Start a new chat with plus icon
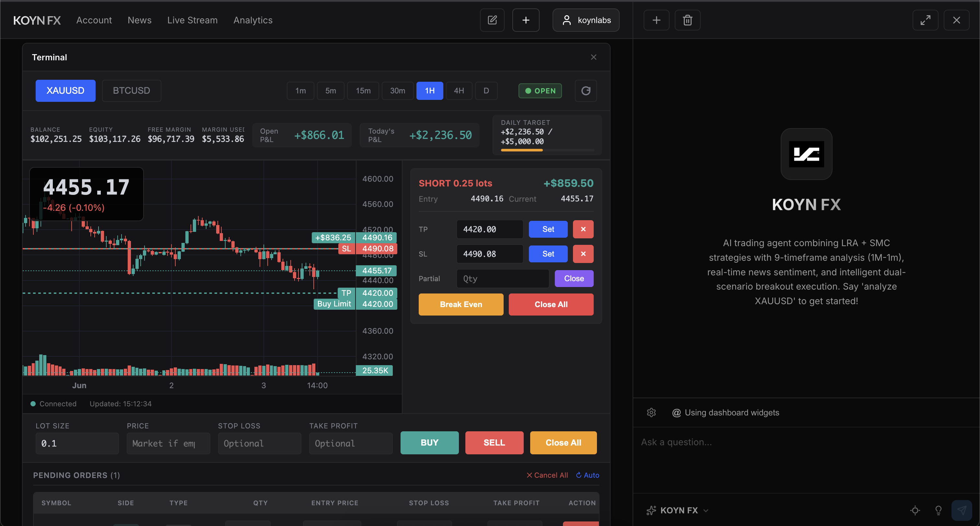Image resolution: width=980 pixels, height=526 pixels. pos(656,20)
